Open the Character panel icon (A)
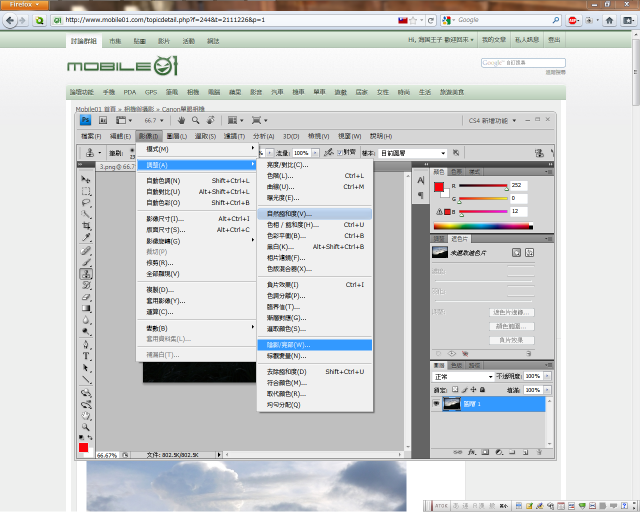Image resolution: width=640 pixels, height=512 pixels. [421, 180]
